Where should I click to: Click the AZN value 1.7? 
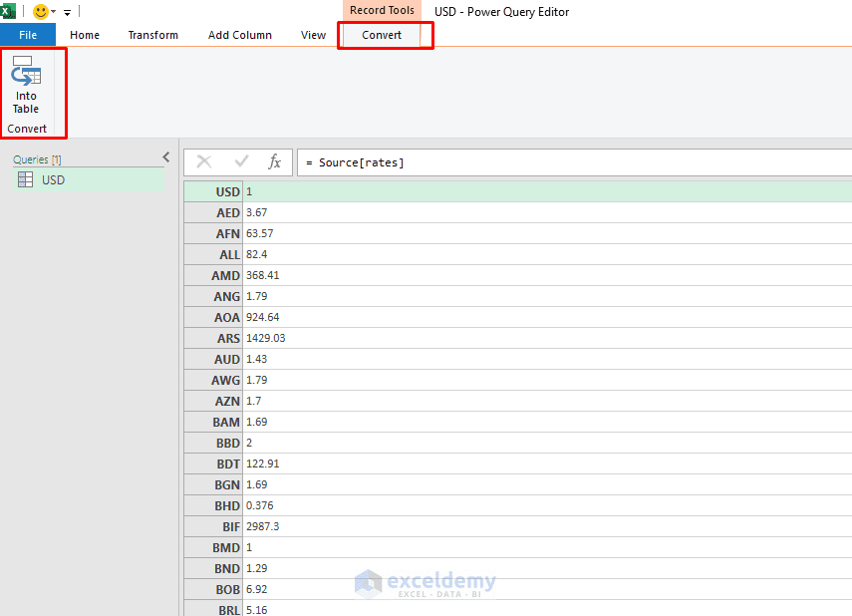[x=254, y=401]
